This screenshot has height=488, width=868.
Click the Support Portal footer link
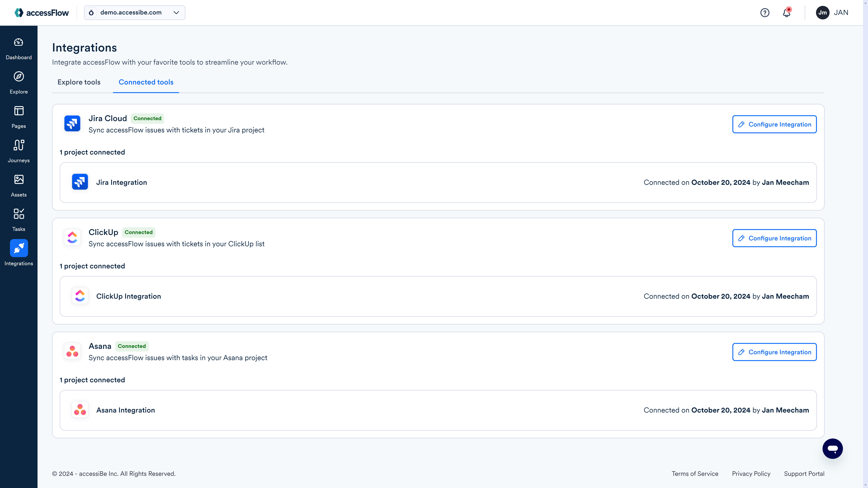click(x=804, y=474)
